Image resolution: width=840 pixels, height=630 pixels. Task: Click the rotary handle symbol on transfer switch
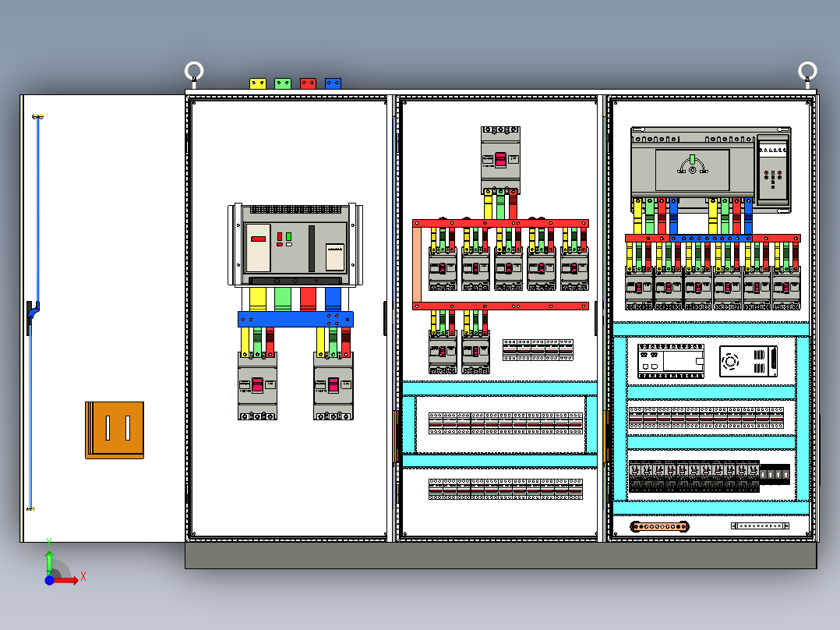(692, 165)
